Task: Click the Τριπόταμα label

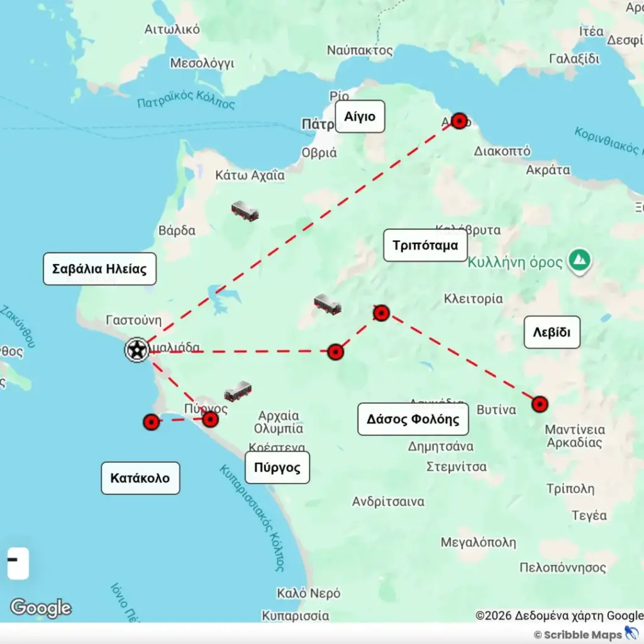Action: [425, 245]
